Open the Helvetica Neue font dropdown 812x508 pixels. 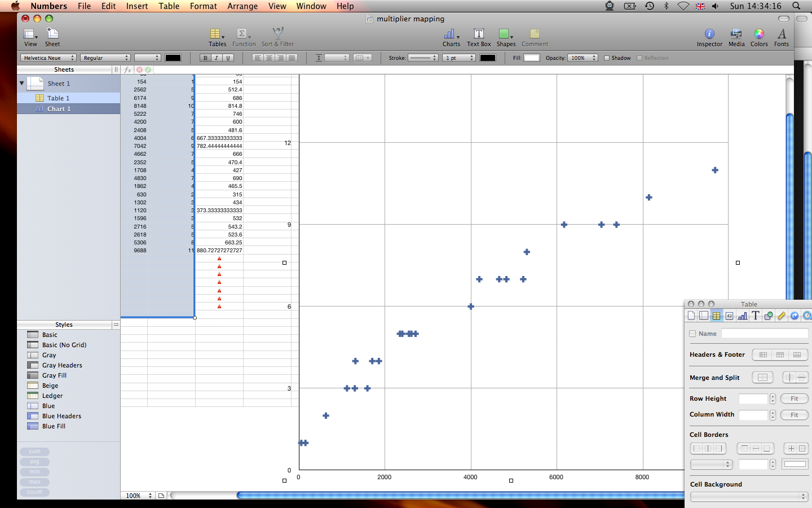click(48, 58)
